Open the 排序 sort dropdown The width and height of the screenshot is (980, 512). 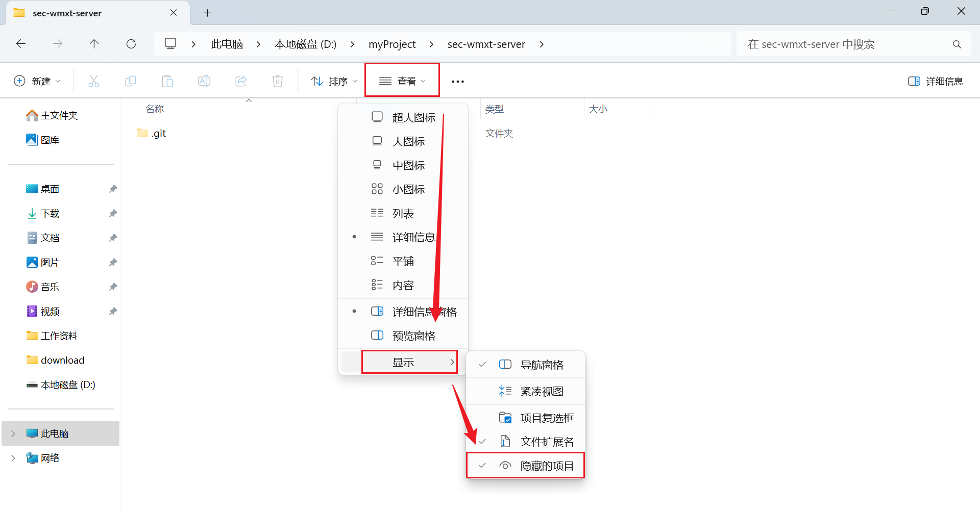334,81
